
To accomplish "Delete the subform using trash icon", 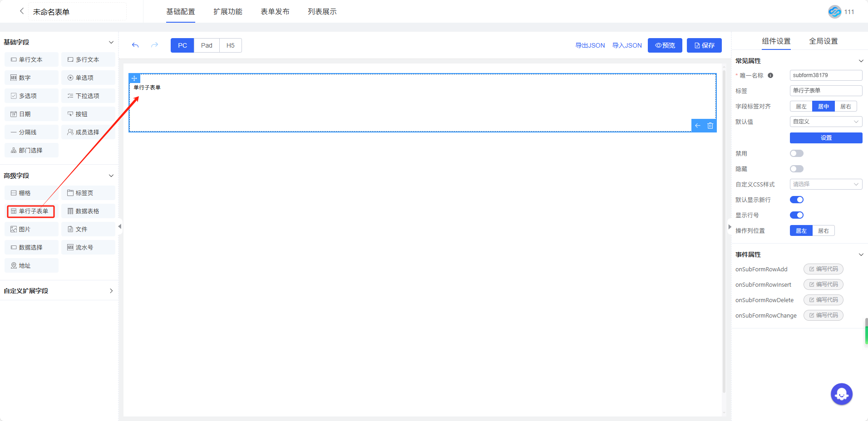I will [710, 126].
